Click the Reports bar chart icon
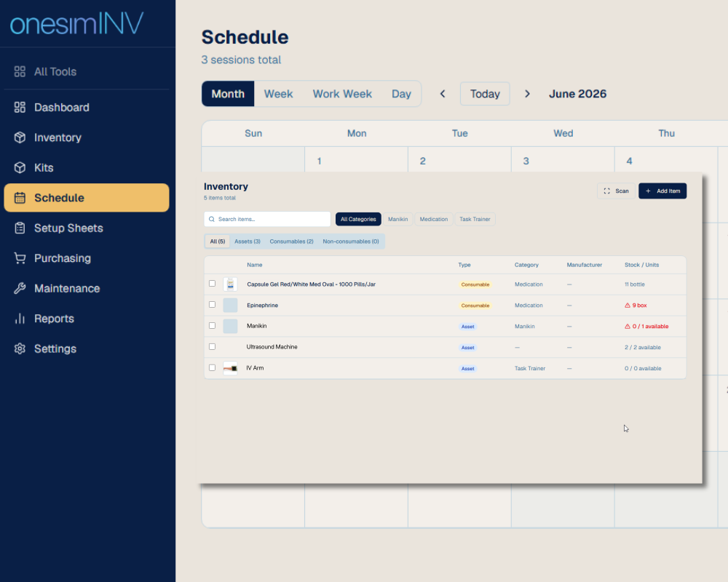This screenshot has width=728, height=582. point(20,319)
